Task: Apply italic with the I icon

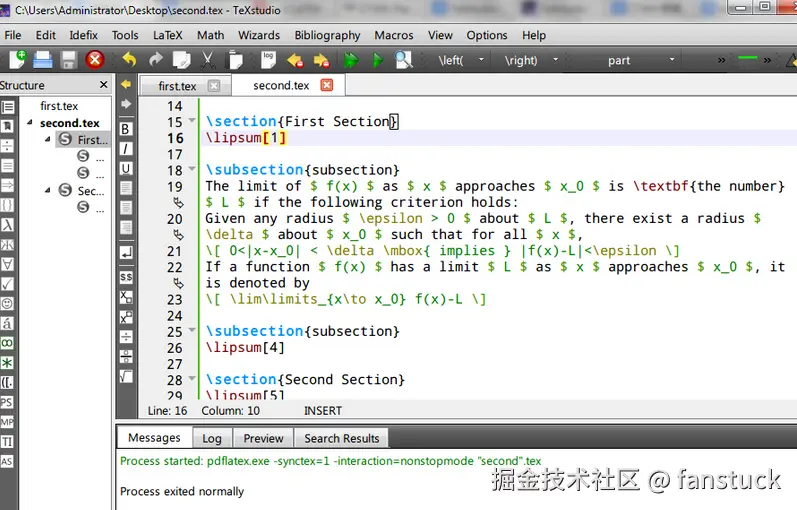Action: coord(126,148)
